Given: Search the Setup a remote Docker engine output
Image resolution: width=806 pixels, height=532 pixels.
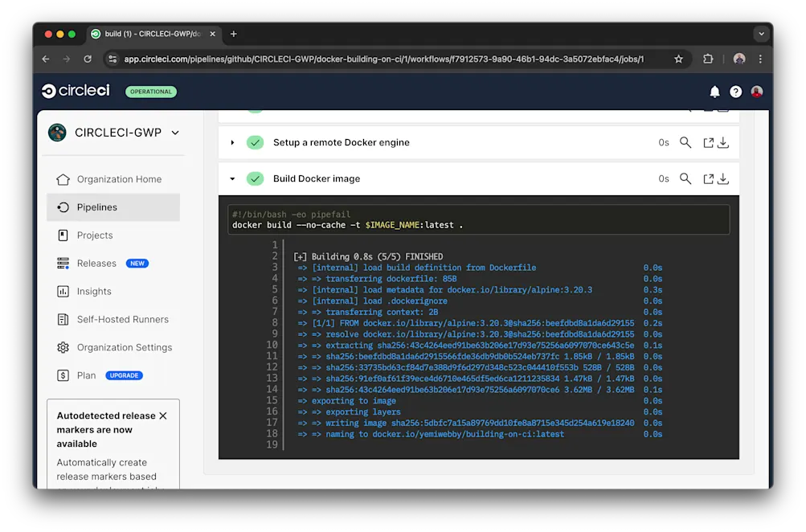Looking at the screenshot, I should coord(685,142).
